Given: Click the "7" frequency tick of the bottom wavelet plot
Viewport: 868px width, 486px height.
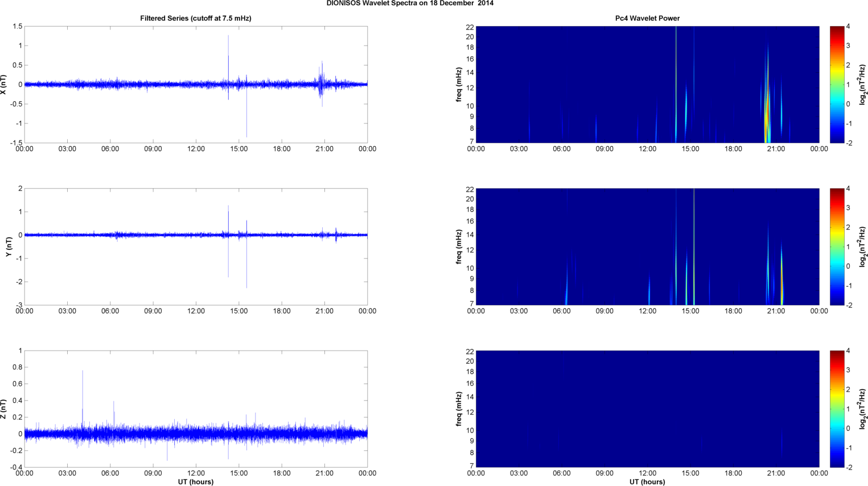Looking at the screenshot, I should pos(471,466).
